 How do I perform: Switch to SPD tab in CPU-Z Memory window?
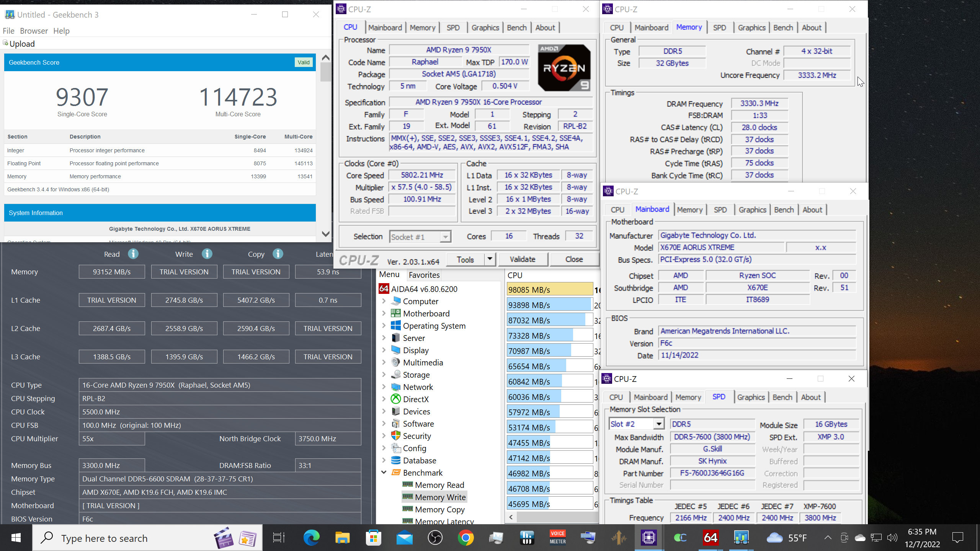point(720,28)
